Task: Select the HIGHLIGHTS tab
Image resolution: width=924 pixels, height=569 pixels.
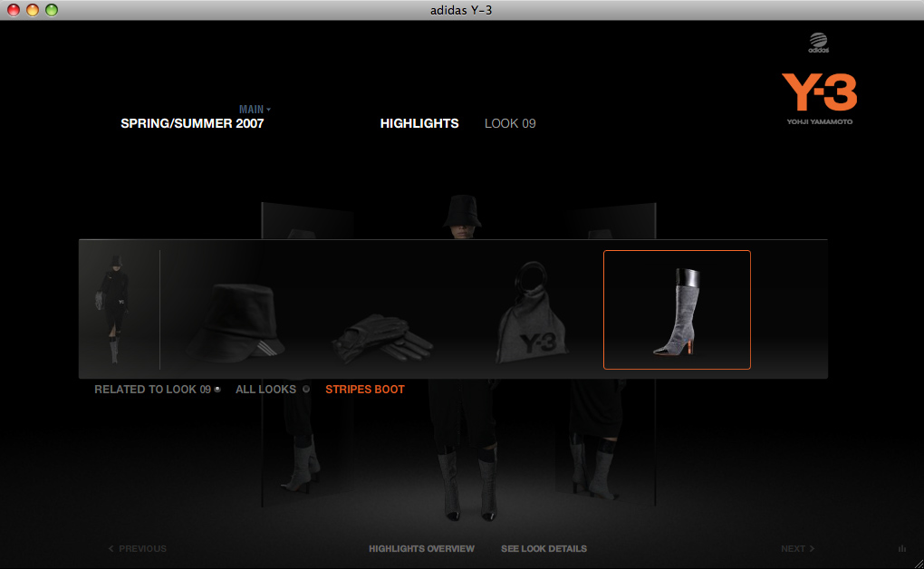Action: 419,123
